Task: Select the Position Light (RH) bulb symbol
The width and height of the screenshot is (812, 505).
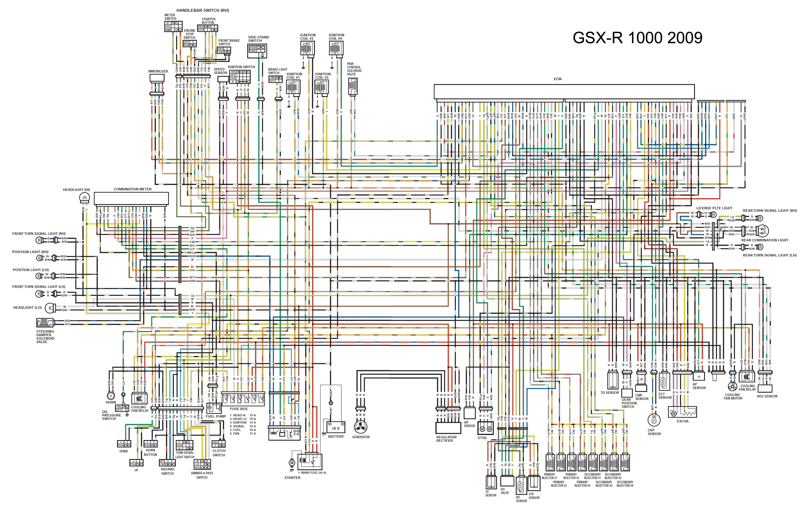Action: click(x=39, y=258)
